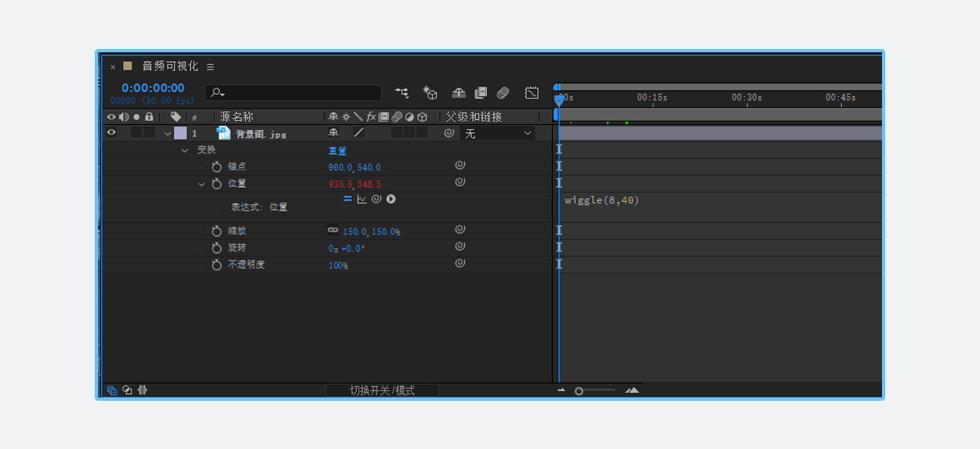Click the 背景图.jpg file type icon
This screenshot has height=449, width=980.
pos(224,133)
